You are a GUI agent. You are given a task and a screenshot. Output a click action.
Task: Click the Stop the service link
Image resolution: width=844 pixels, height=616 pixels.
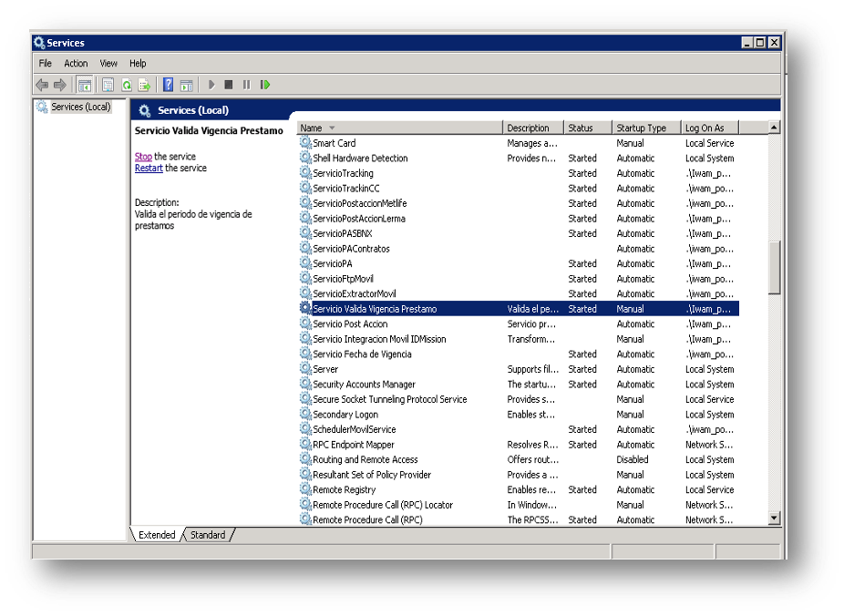pos(143,157)
